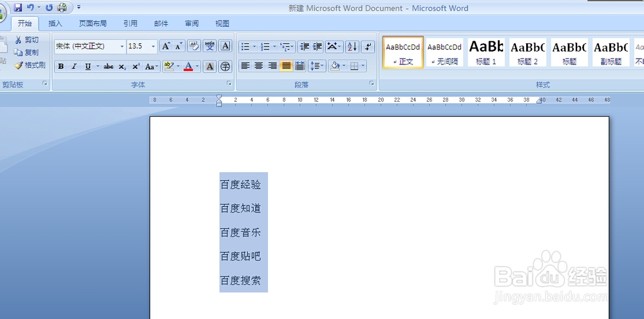Undo the last action
Viewport: 644px width, 319px height.
[x=30, y=7]
